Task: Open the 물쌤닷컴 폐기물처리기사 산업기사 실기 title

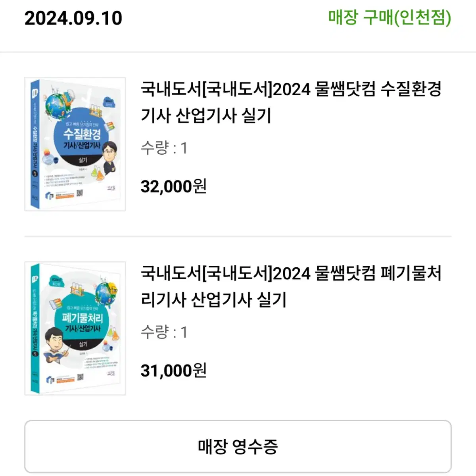Action: point(291,286)
